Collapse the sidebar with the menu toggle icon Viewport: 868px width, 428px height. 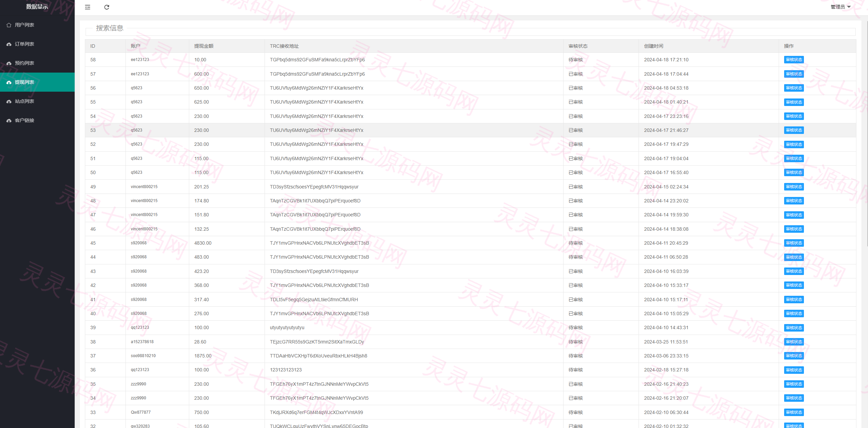point(88,7)
